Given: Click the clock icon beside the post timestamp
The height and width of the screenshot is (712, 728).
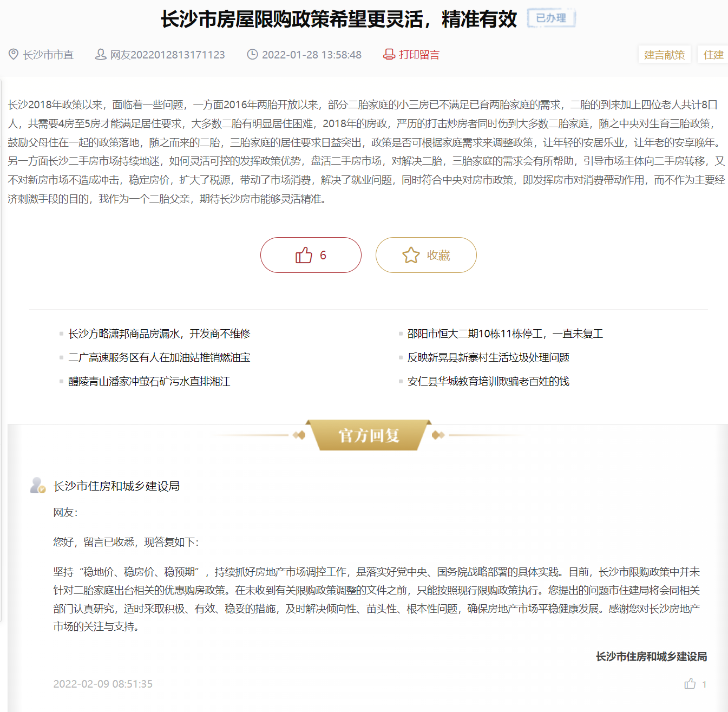Looking at the screenshot, I should pyautogui.click(x=252, y=54).
